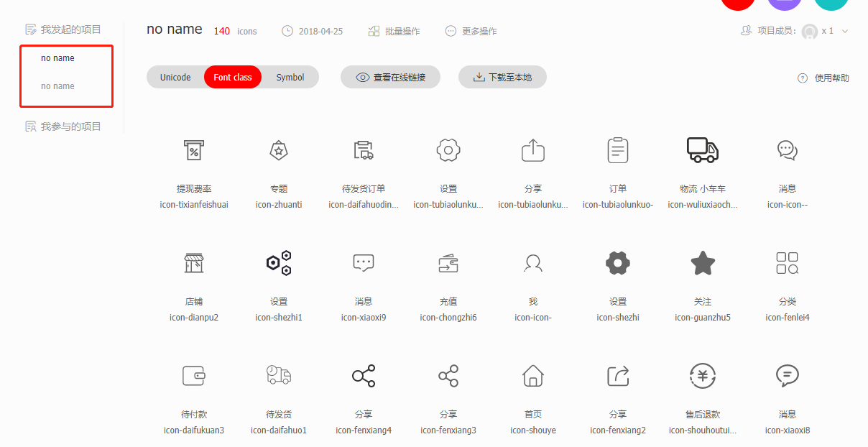The height and width of the screenshot is (447, 868).
Task: Select the 物流 小车车 delivery truck icon
Action: coord(702,150)
